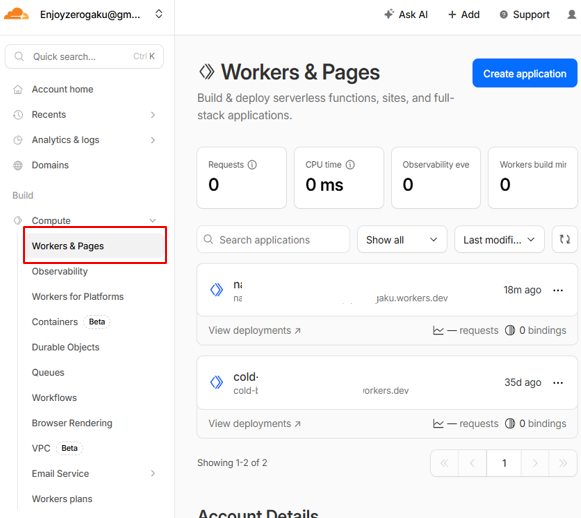The height and width of the screenshot is (518, 581).
Task: Open the user profile icon
Action: [572, 14]
